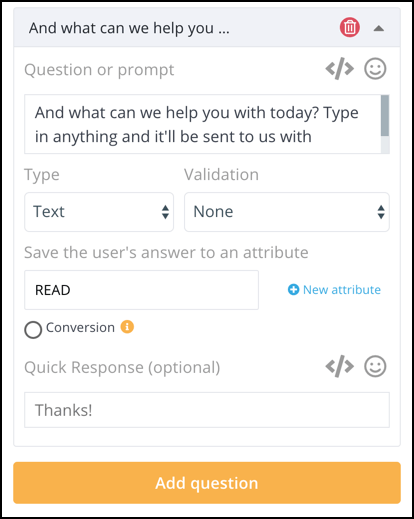Open the Validation dropdown showing None
The height and width of the screenshot is (519, 414).
(x=287, y=212)
